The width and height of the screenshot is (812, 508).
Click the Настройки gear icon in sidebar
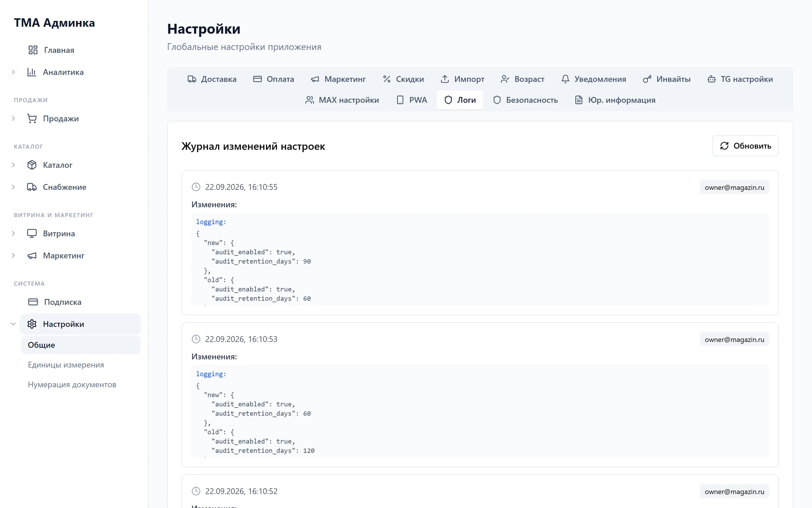32,324
